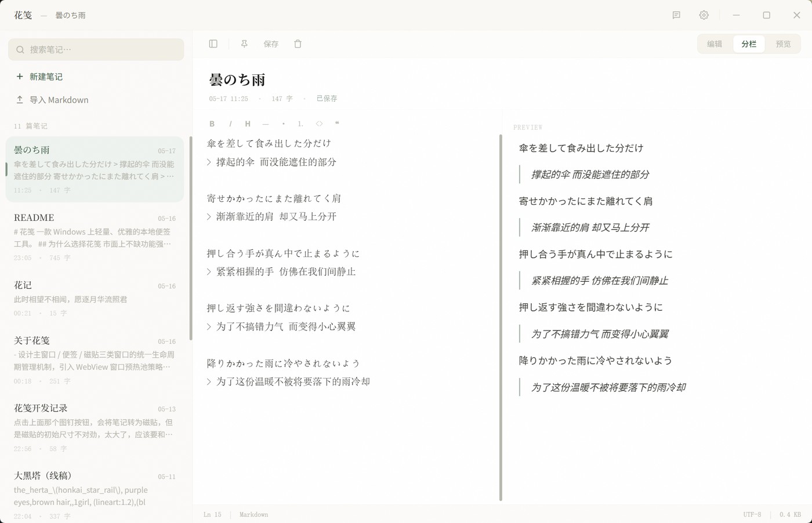The image size is (812, 523).
Task: Click preview quote 撑起的伞 而没能遮住的部分
Action: coord(590,175)
